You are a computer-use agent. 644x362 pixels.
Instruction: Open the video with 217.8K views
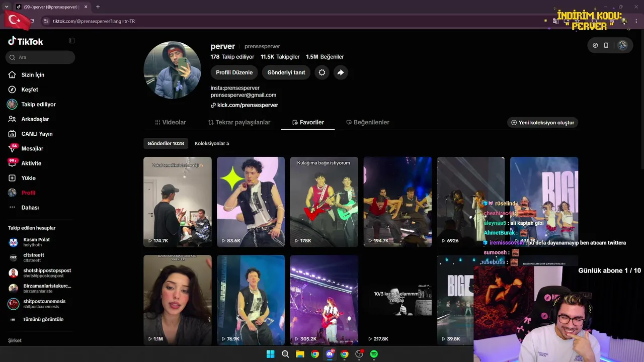point(397,300)
